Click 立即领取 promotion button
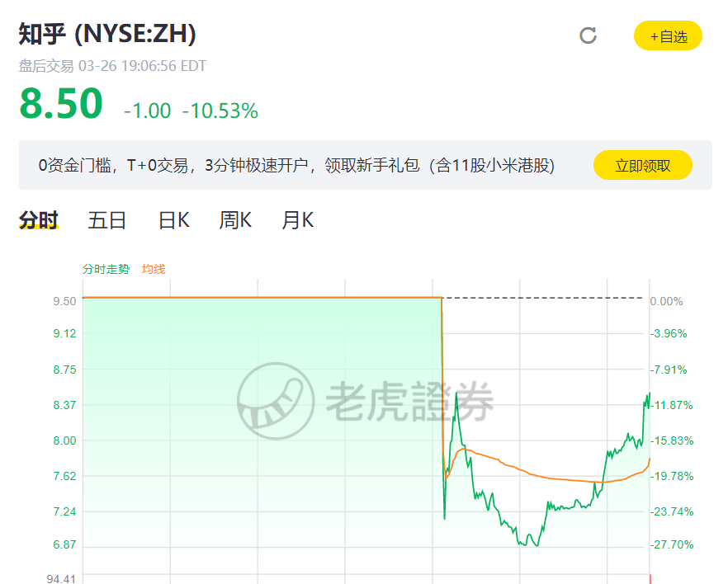This screenshot has height=584, width=728. click(x=643, y=166)
